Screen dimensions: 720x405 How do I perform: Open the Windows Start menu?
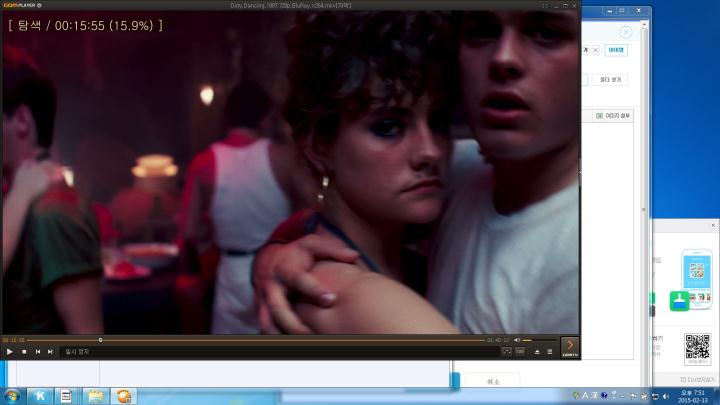[x=12, y=396]
